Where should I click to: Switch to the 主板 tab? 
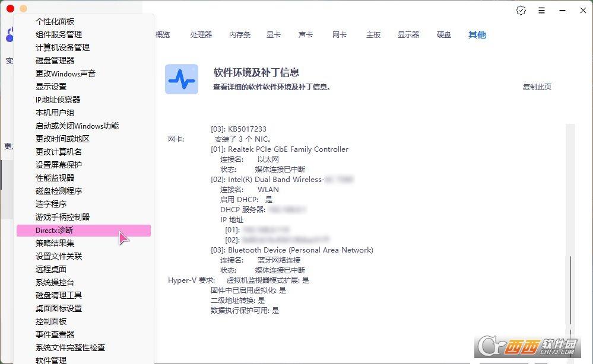(373, 35)
